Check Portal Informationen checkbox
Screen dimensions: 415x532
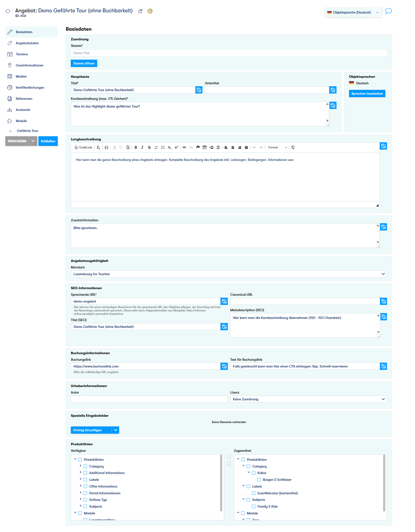click(x=85, y=493)
